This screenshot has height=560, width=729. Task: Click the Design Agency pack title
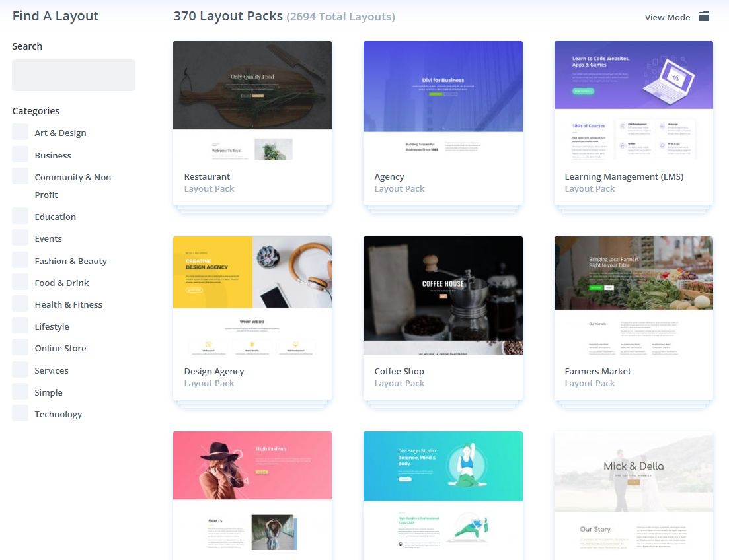click(x=214, y=372)
